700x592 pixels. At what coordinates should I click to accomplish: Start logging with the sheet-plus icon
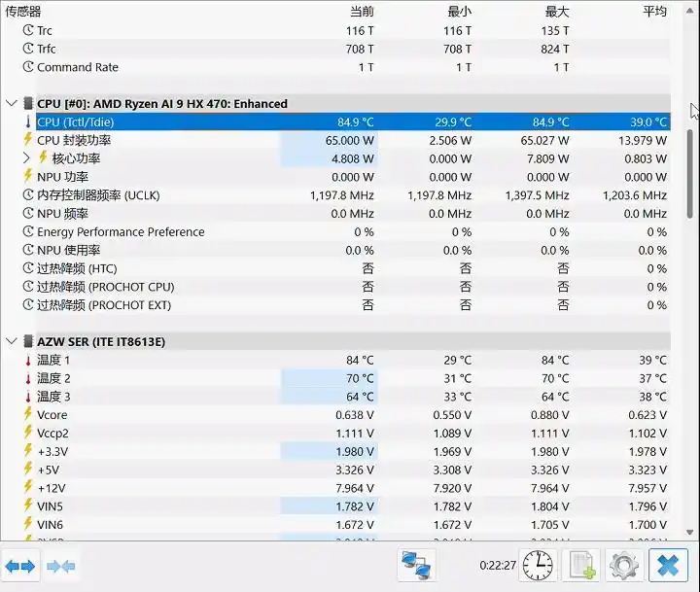[581, 566]
